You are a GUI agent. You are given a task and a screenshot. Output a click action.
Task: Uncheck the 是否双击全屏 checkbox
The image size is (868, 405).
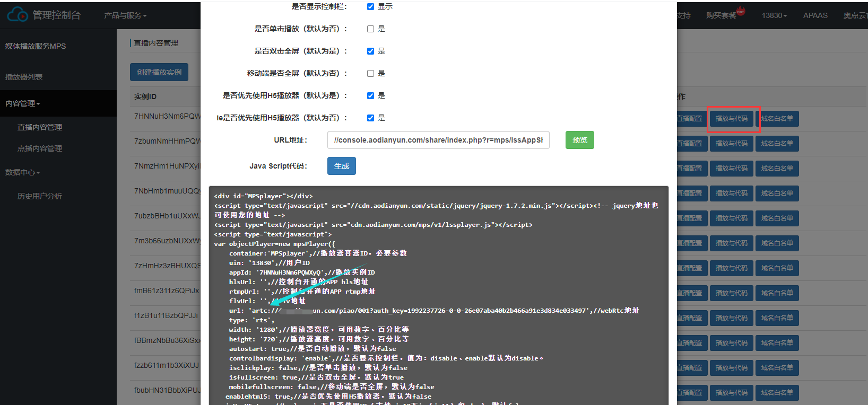point(371,51)
